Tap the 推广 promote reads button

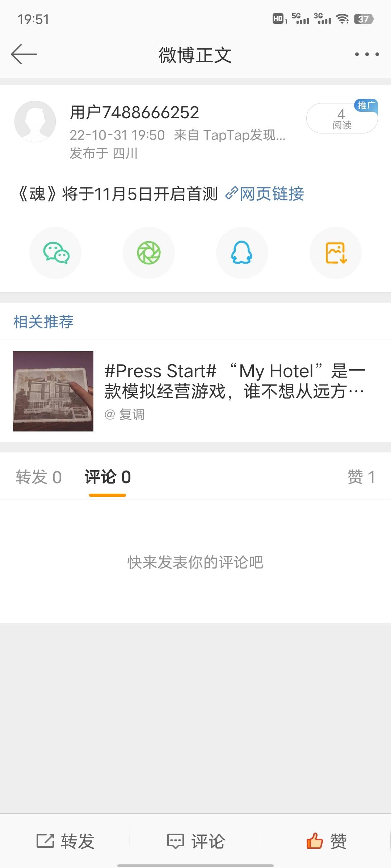[342, 118]
